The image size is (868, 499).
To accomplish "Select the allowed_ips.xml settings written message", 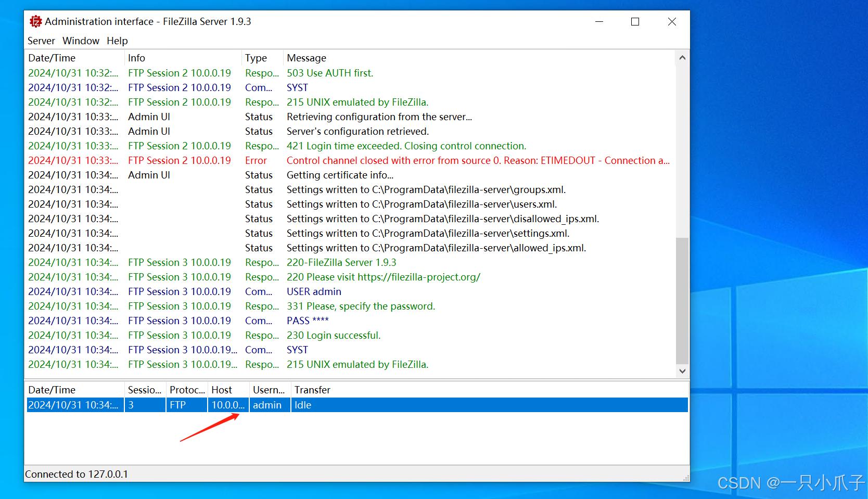I will [x=437, y=248].
